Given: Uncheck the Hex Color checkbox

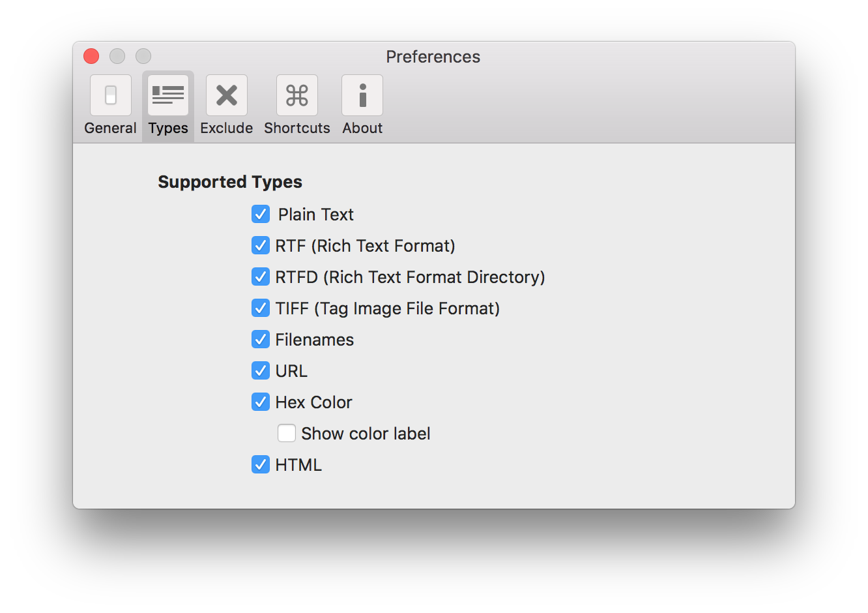Looking at the screenshot, I should 261,402.
